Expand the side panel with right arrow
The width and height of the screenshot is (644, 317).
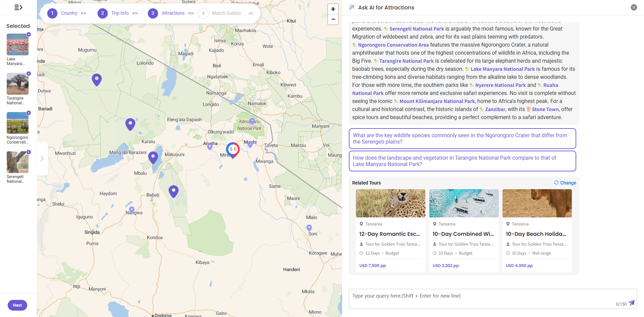(42, 159)
